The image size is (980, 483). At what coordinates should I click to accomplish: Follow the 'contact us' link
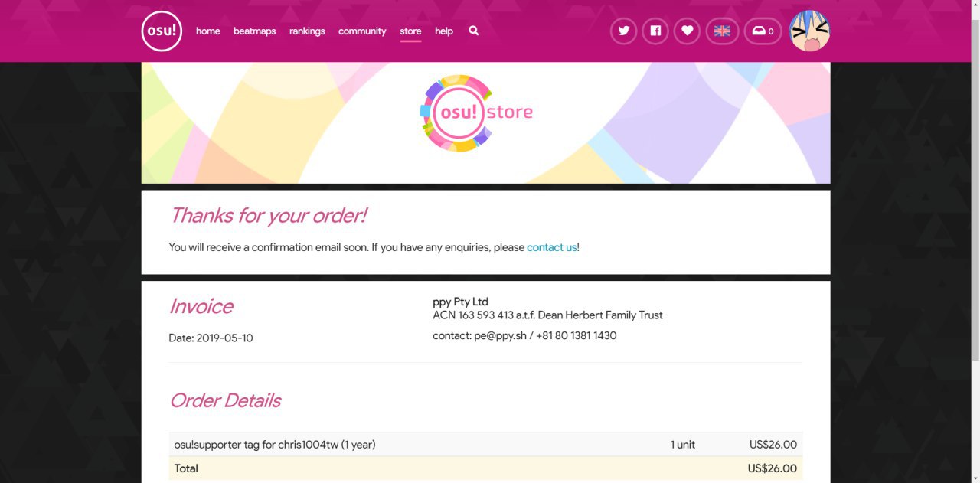click(552, 247)
